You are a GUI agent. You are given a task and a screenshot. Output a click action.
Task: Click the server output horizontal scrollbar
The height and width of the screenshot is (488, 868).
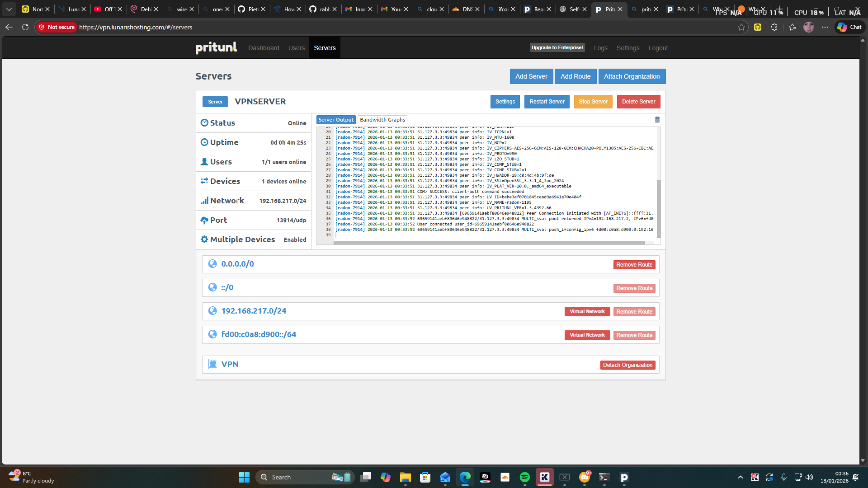[x=489, y=243]
